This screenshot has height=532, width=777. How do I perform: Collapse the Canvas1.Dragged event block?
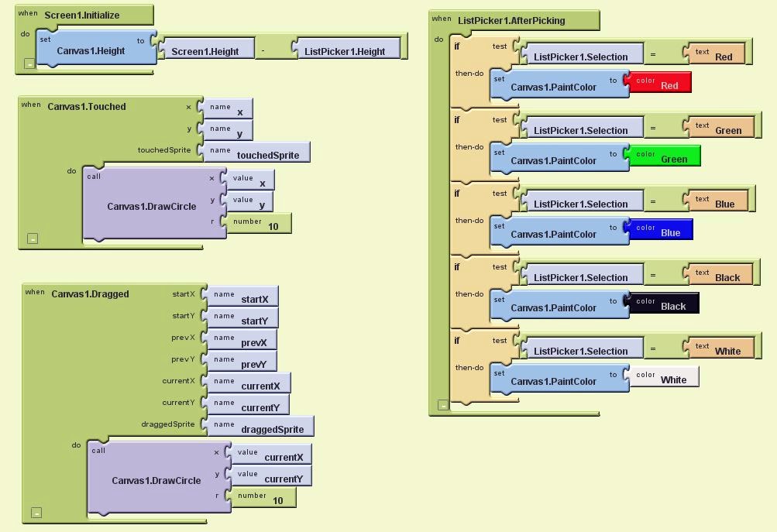(36, 513)
